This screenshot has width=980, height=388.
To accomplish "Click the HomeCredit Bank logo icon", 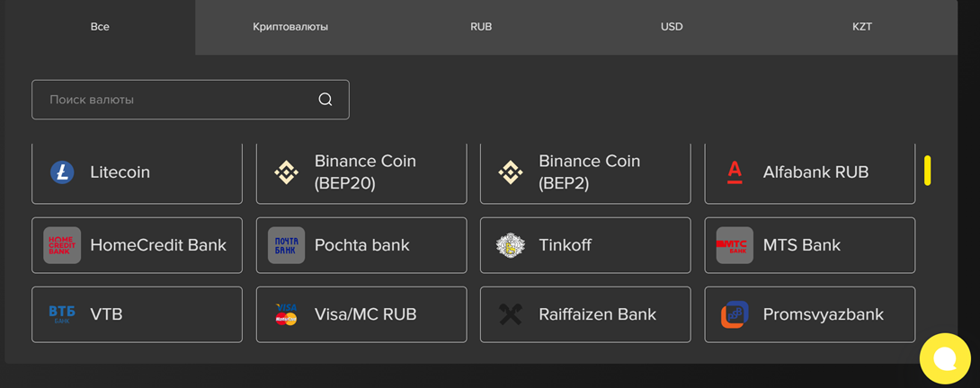I will (x=62, y=245).
